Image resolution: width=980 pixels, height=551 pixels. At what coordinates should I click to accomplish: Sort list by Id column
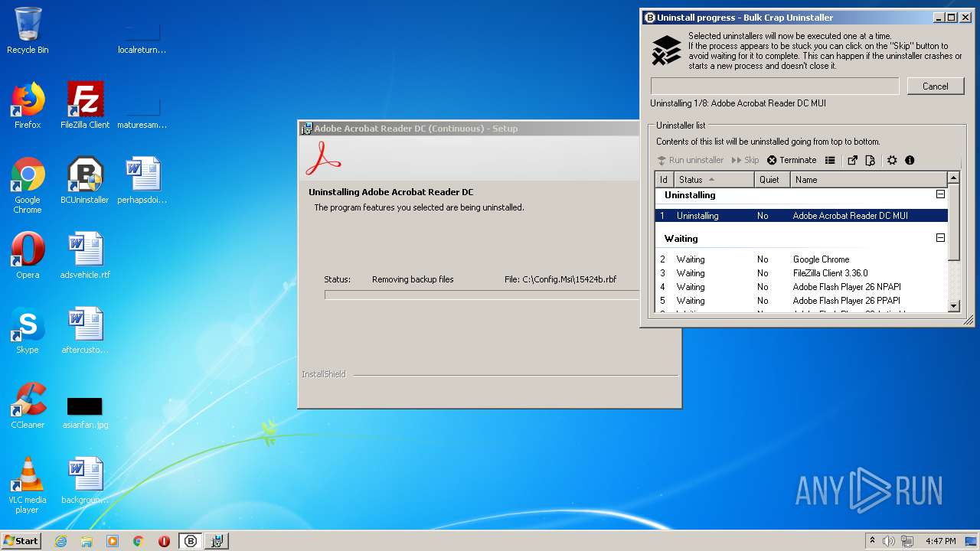tap(664, 180)
